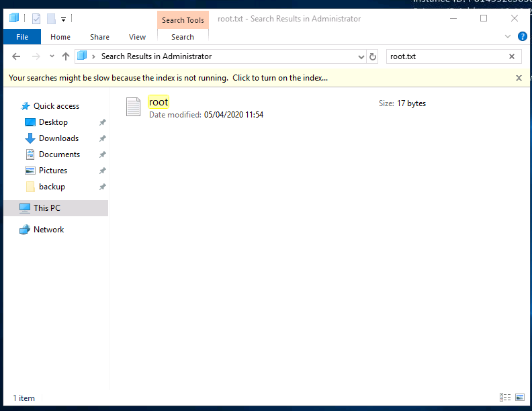Select Downloads in Quick access
The image size is (532, 411).
click(58, 138)
